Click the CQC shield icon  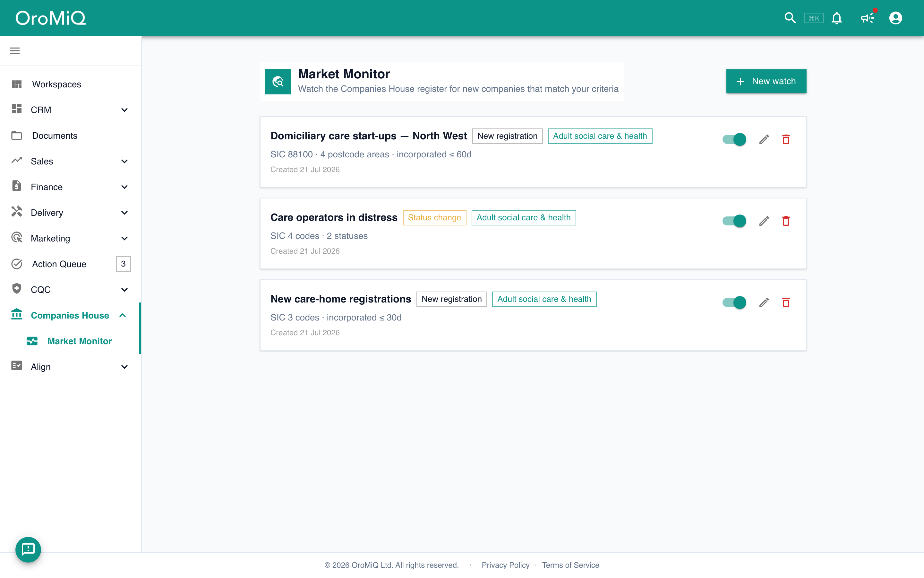(17, 289)
